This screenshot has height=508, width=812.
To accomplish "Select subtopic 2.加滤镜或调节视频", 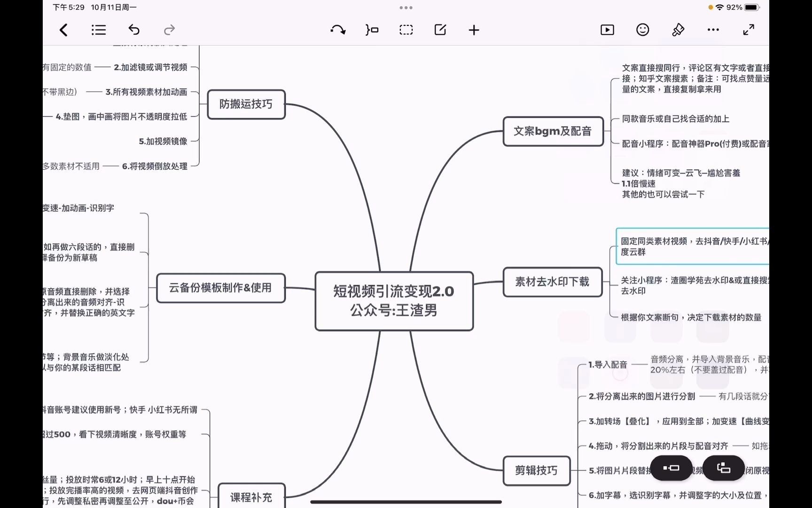I will point(150,67).
